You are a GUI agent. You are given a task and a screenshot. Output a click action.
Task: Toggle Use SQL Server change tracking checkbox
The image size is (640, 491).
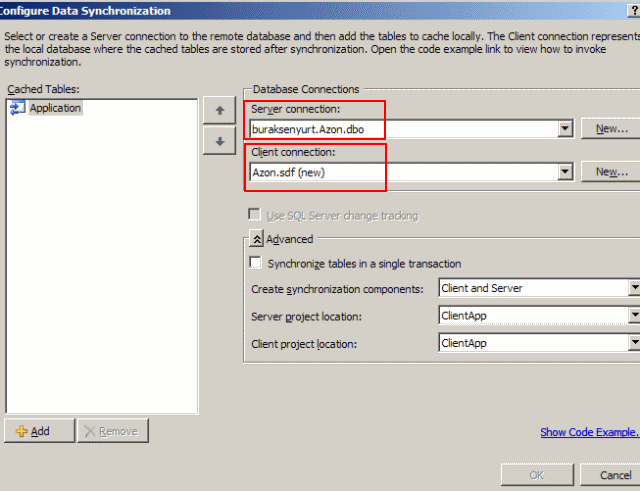pos(256,215)
